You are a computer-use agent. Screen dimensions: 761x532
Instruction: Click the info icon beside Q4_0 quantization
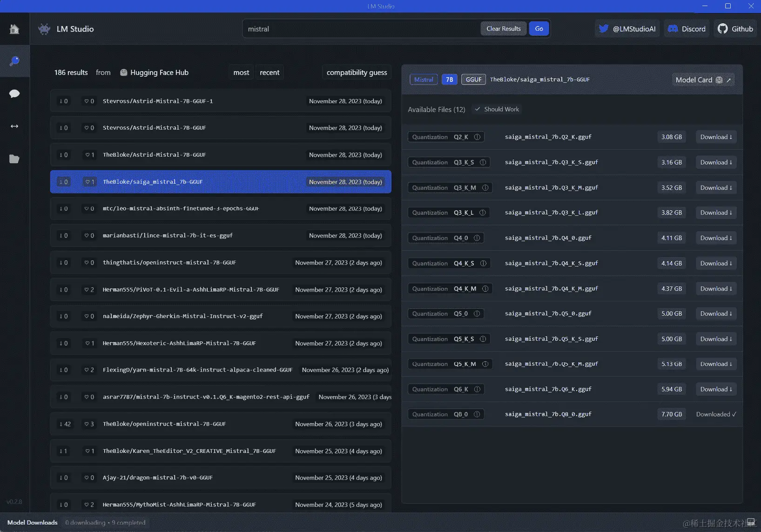[x=477, y=238]
